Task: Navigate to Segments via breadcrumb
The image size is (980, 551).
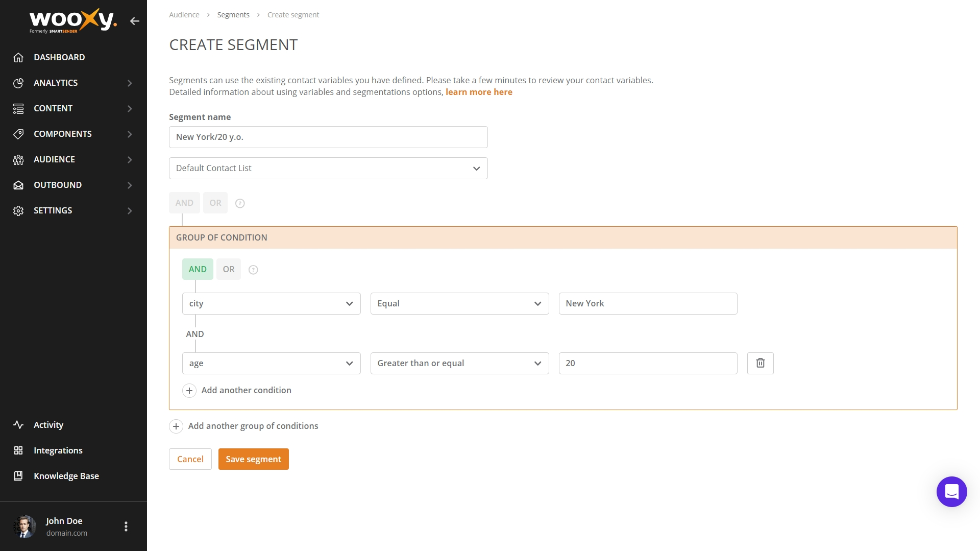Action: pyautogui.click(x=233, y=14)
